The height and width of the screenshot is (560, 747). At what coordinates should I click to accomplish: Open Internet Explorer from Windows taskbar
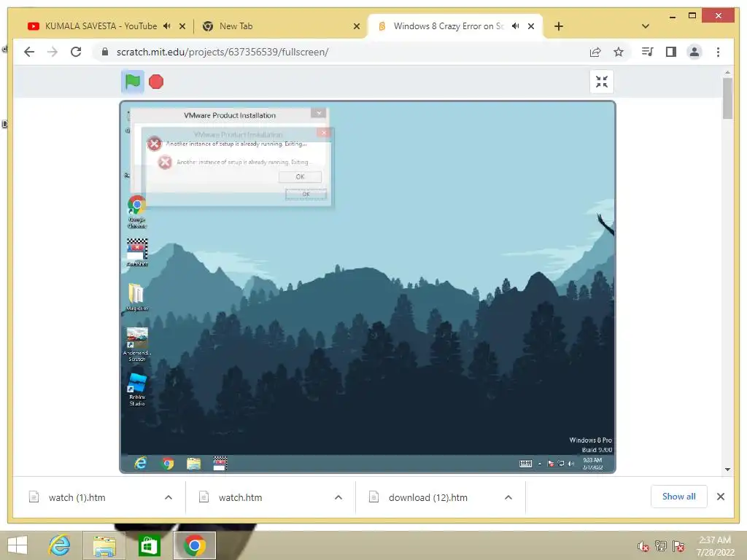click(60, 545)
